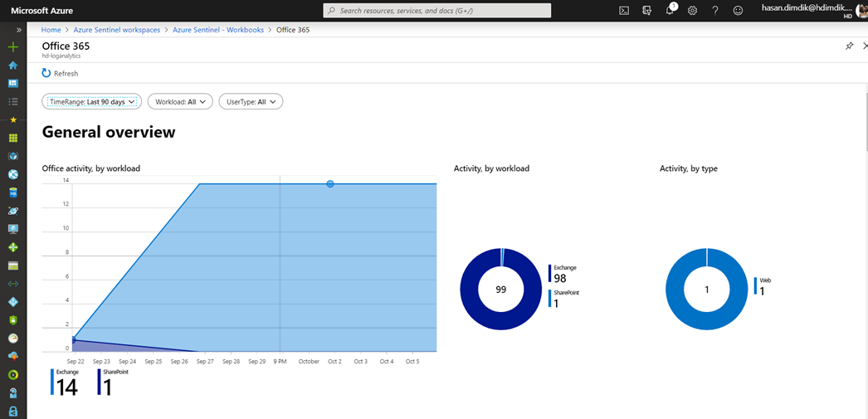
Task: Click the Office activity, by workload title
Action: [90, 168]
